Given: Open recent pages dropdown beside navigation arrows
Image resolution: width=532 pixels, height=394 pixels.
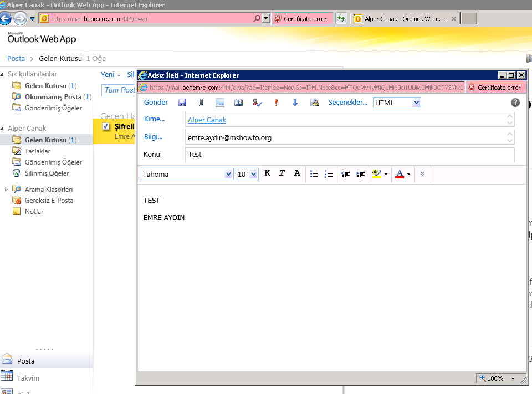Looking at the screenshot, I should point(33,19).
